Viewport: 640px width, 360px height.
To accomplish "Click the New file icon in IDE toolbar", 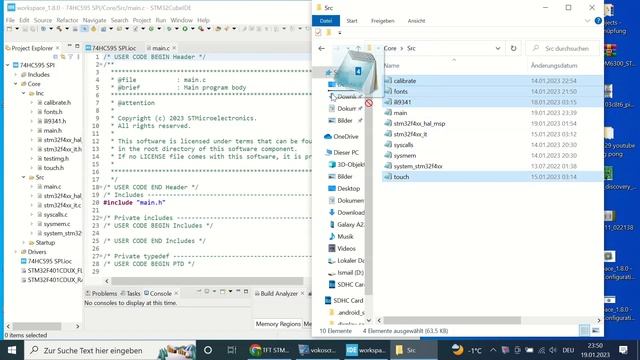I will point(9,29).
